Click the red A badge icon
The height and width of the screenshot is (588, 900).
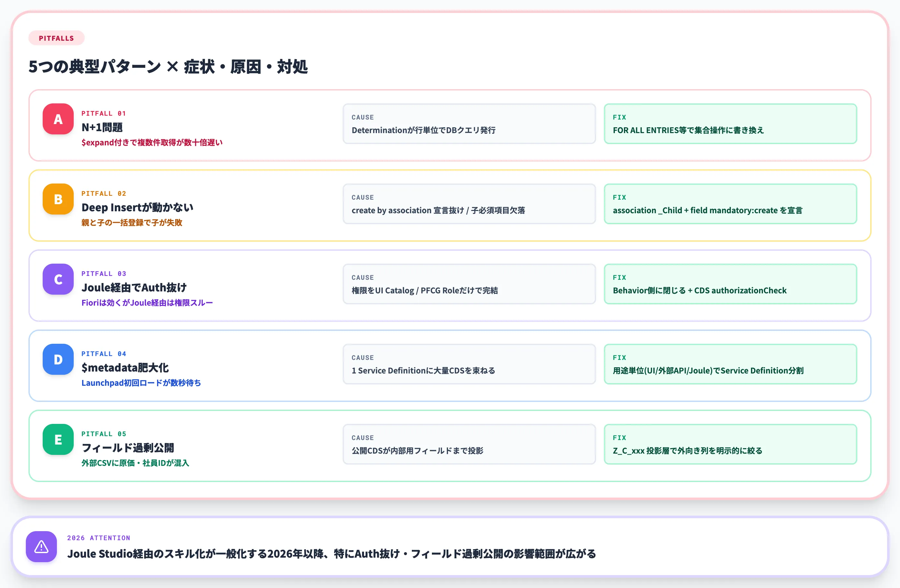[58, 119]
